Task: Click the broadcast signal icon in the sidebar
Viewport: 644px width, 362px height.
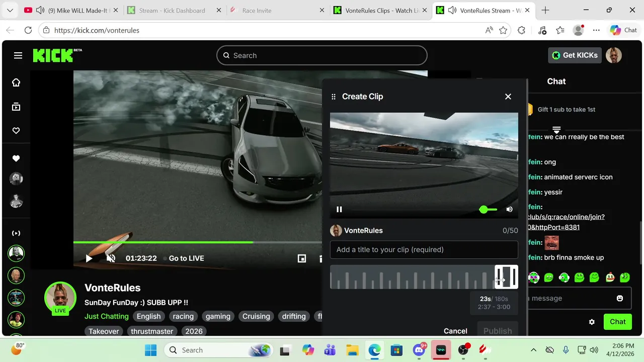Action: point(16,233)
